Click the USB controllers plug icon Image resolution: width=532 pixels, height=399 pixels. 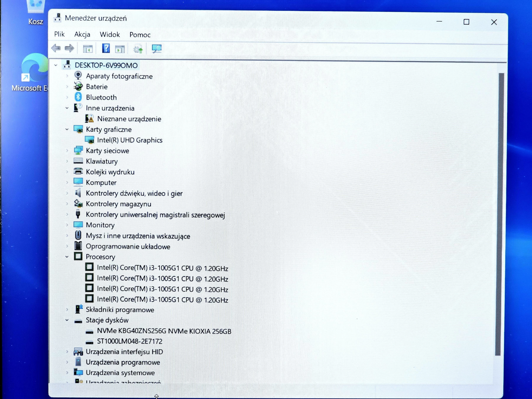pyautogui.click(x=78, y=214)
